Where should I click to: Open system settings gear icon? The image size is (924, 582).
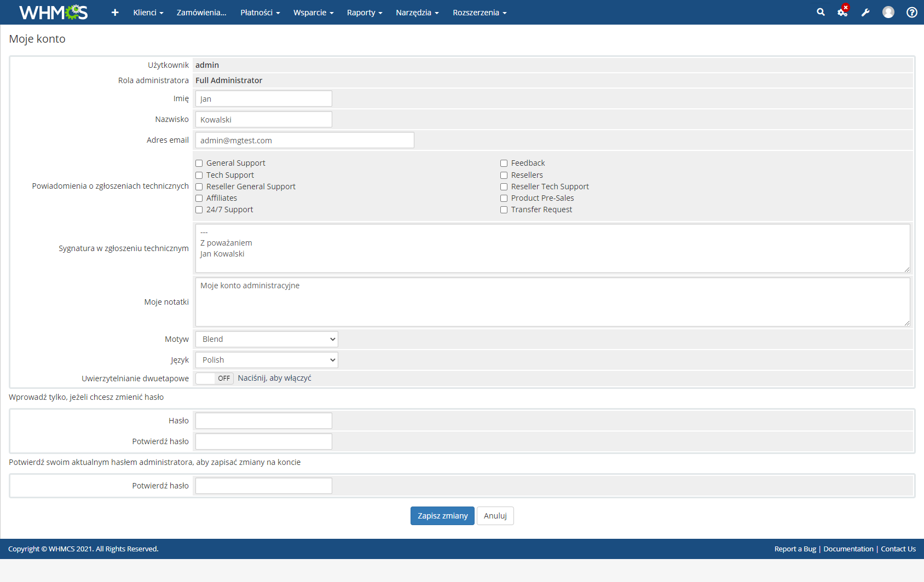pos(841,12)
